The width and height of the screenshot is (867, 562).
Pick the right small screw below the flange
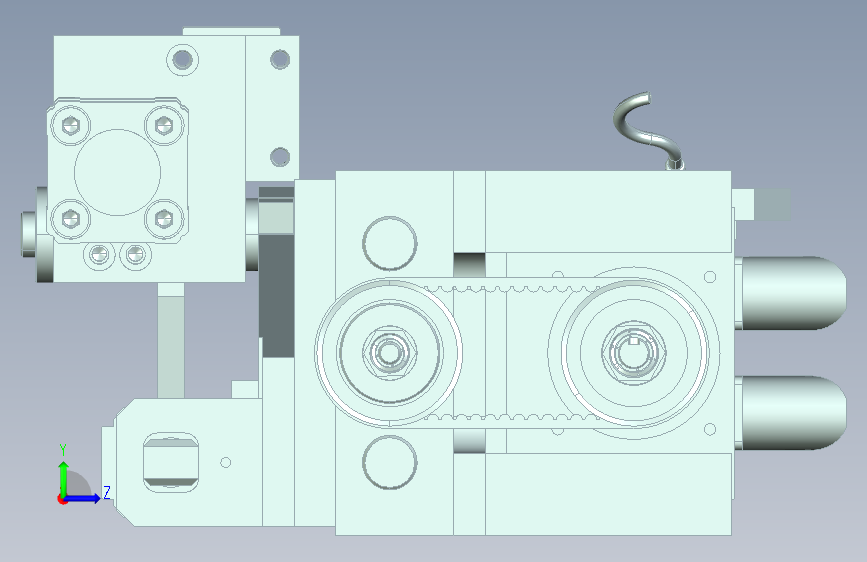click(135, 254)
